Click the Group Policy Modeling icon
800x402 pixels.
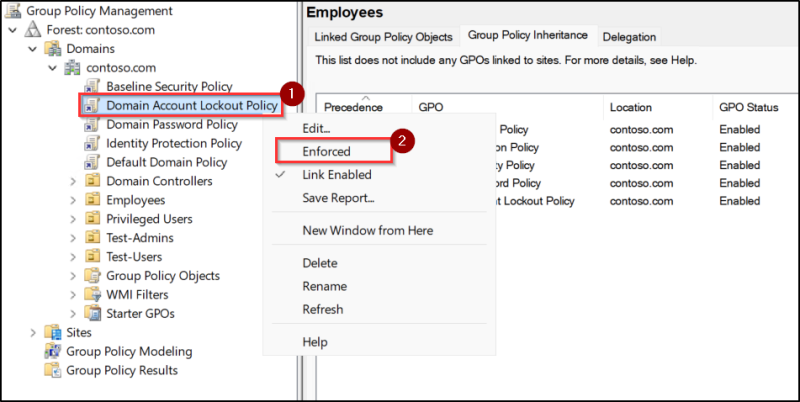[x=53, y=351]
